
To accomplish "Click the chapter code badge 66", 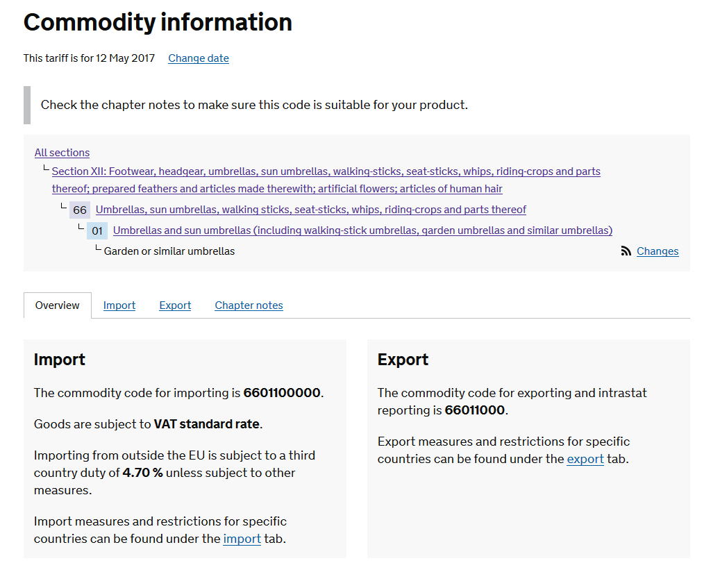I will tap(79, 210).
